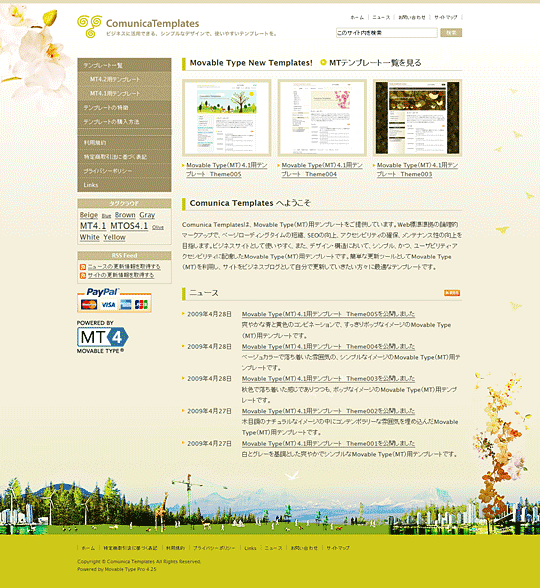Click the yellow circle icon beside MTテンプレート一覧を見る
This screenshot has width=540, height=588.
323,63
